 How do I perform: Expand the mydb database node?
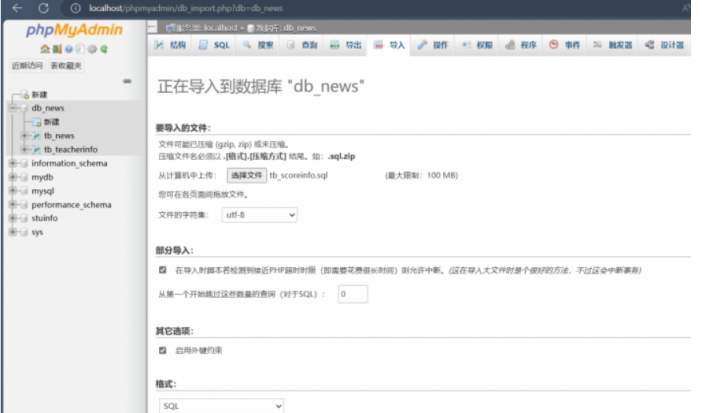point(13,177)
